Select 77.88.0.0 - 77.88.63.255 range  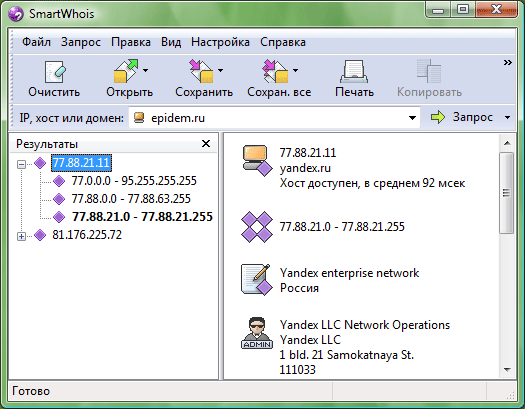click(131, 199)
